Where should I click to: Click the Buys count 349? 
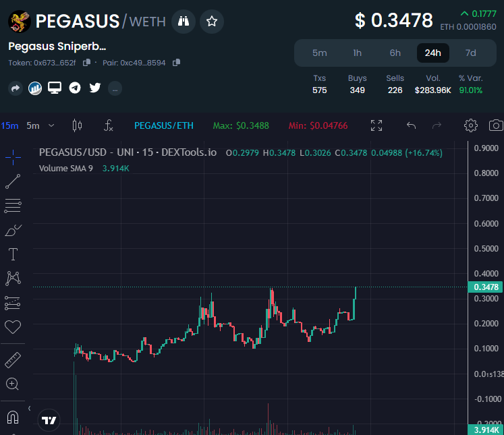coord(357,90)
